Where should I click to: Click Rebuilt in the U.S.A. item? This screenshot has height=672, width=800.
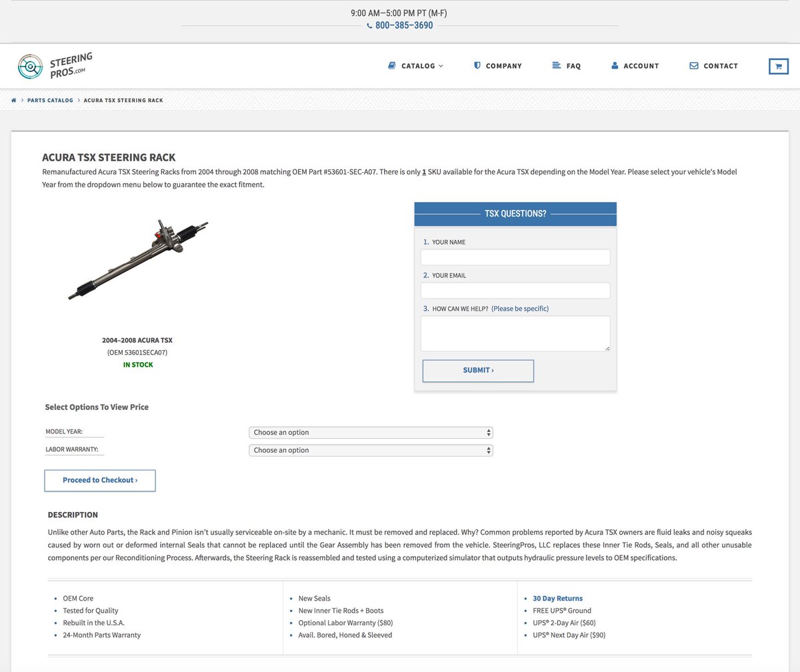pos(94,623)
